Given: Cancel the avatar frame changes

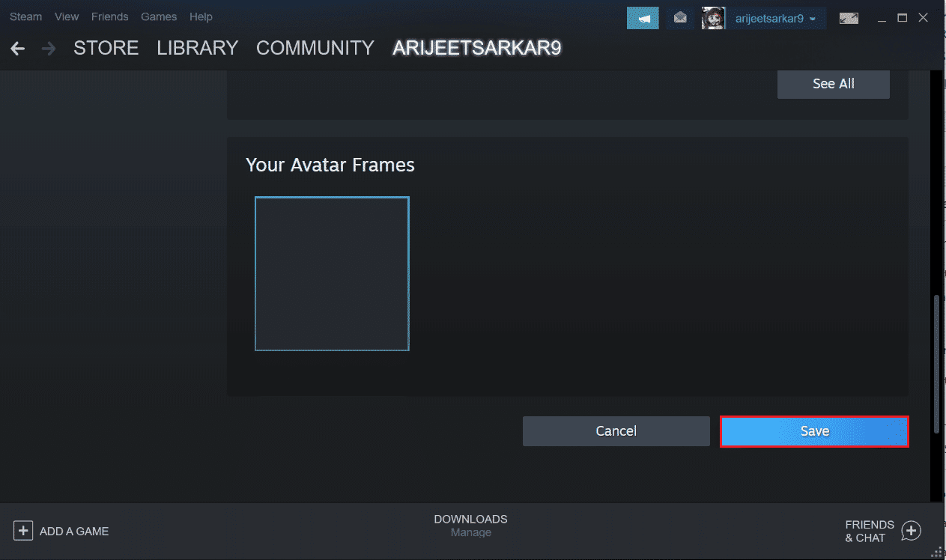Looking at the screenshot, I should pyautogui.click(x=616, y=430).
